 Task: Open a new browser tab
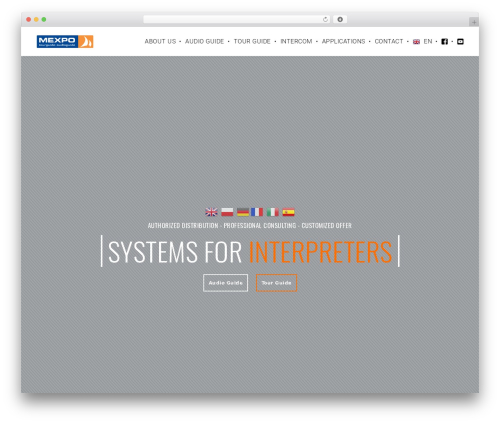coord(474,22)
